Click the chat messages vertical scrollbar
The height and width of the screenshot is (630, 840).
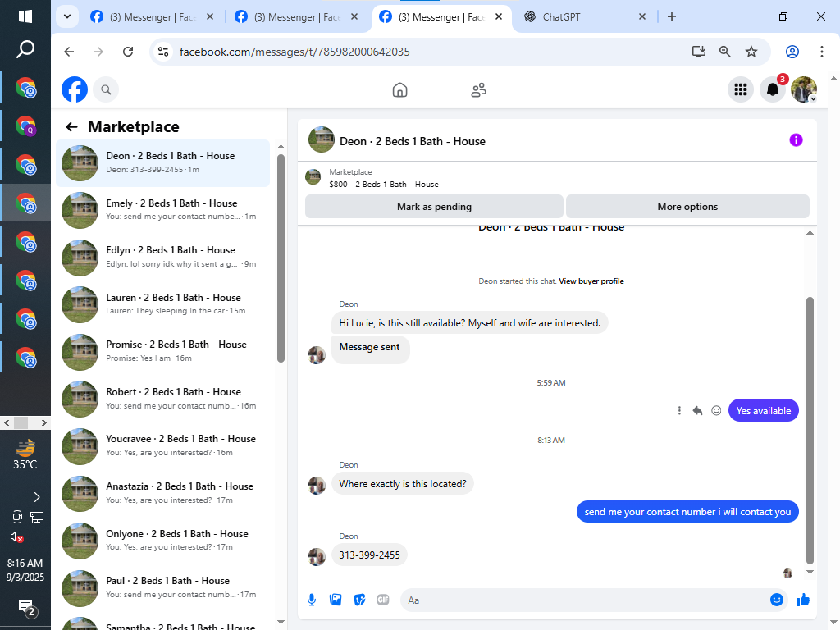(x=810, y=430)
